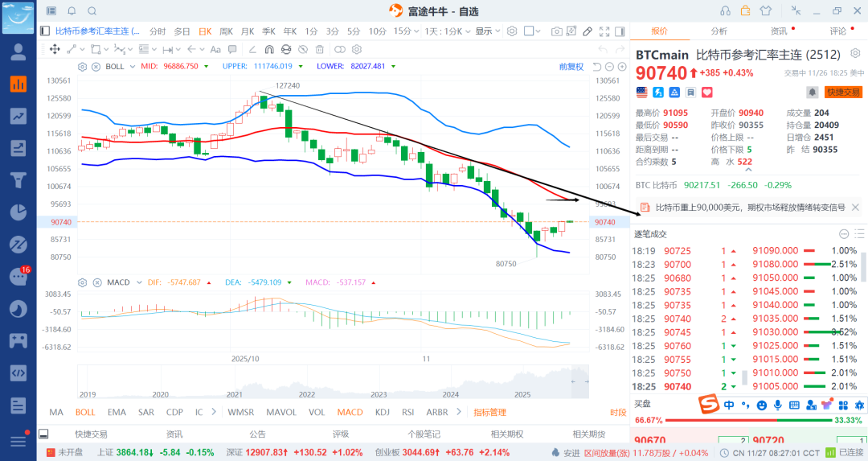Open 指标管理 indicator management
This screenshot has height=461, width=868.
coord(490,412)
